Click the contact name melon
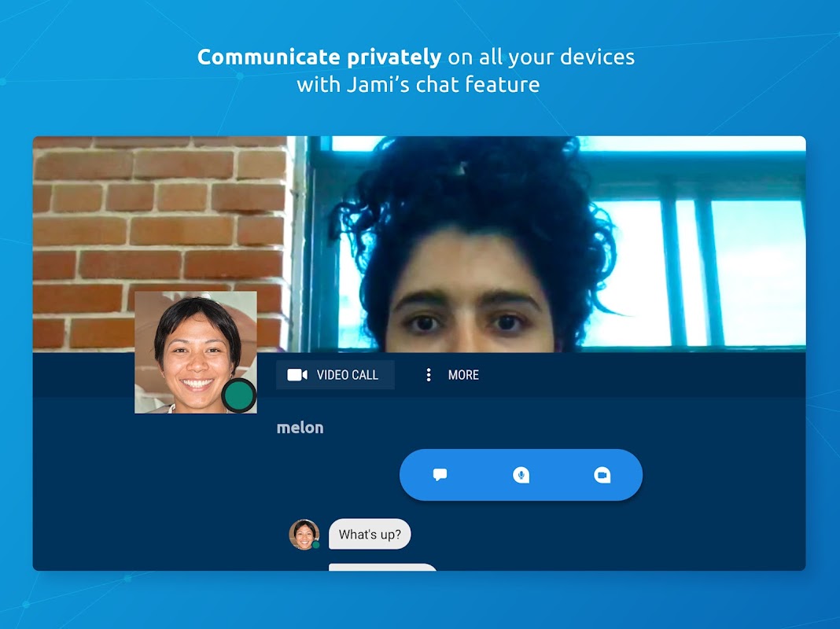The height and width of the screenshot is (629, 840). pos(301,427)
